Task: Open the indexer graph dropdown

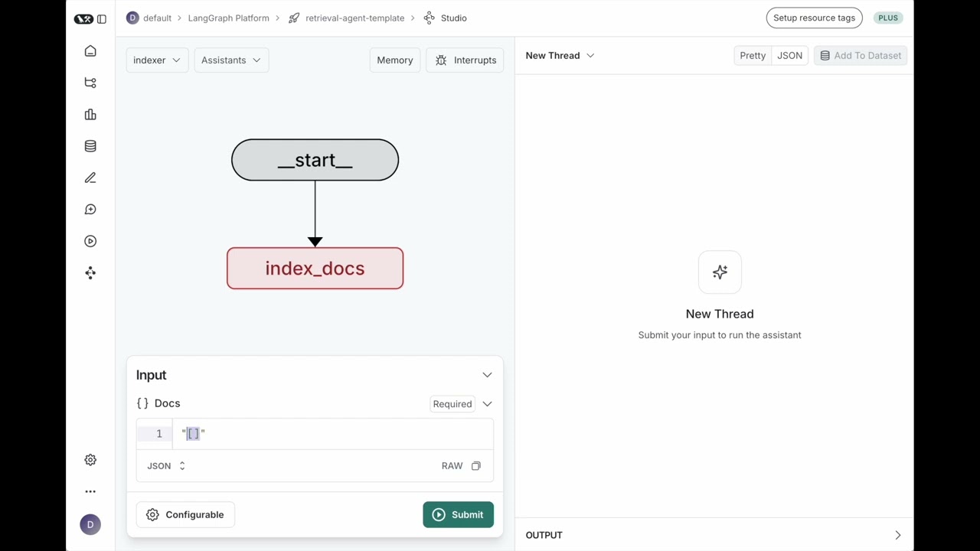Action: pyautogui.click(x=157, y=60)
